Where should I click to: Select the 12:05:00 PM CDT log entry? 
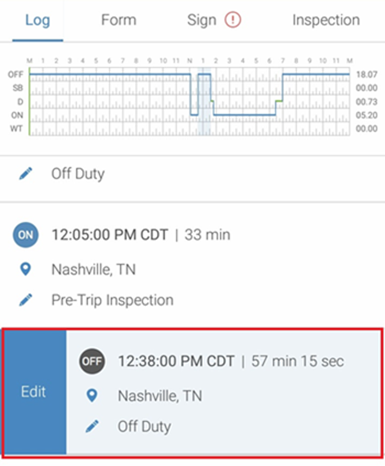tap(192, 268)
